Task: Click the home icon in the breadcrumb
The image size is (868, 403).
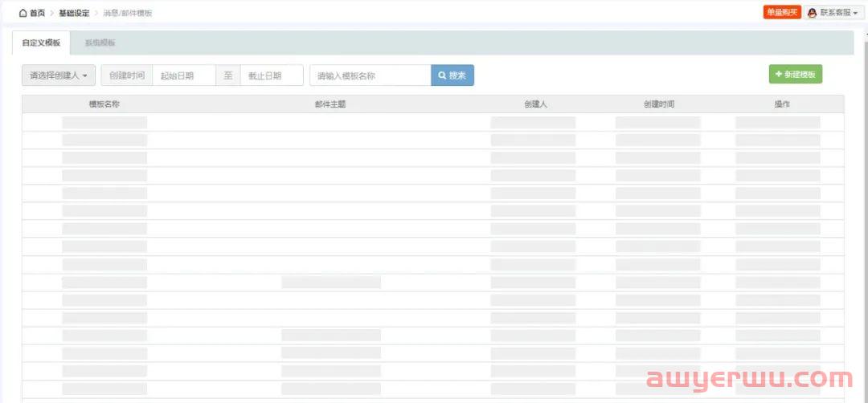Action: (23, 13)
